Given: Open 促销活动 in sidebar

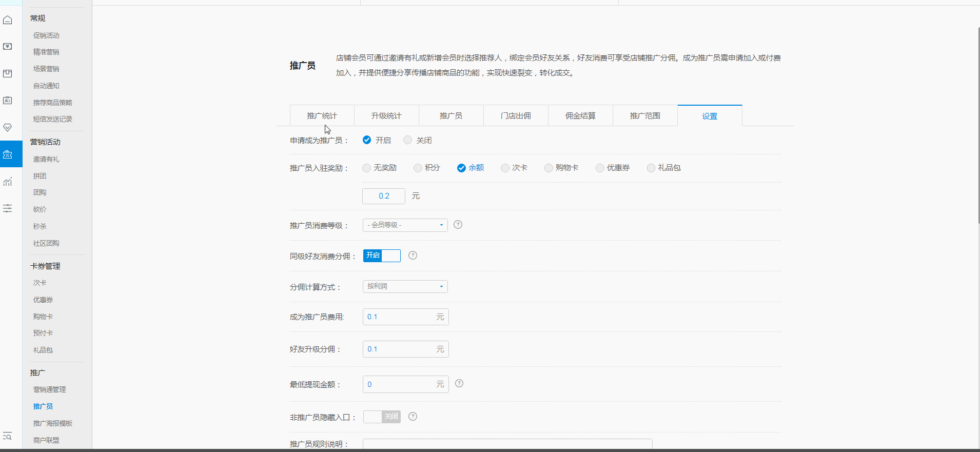Looking at the screenshot, I should coord(46,35).
